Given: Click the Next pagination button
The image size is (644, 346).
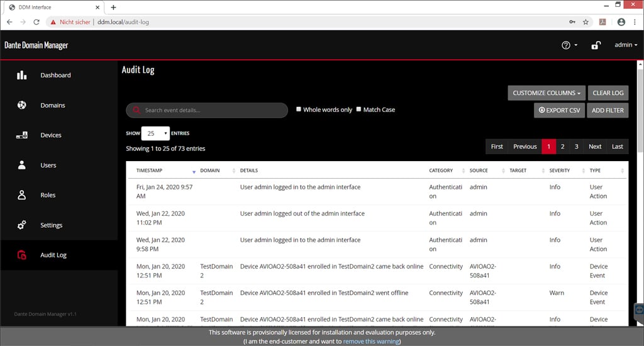Looking at the screenshot, I should click(595, 147).
